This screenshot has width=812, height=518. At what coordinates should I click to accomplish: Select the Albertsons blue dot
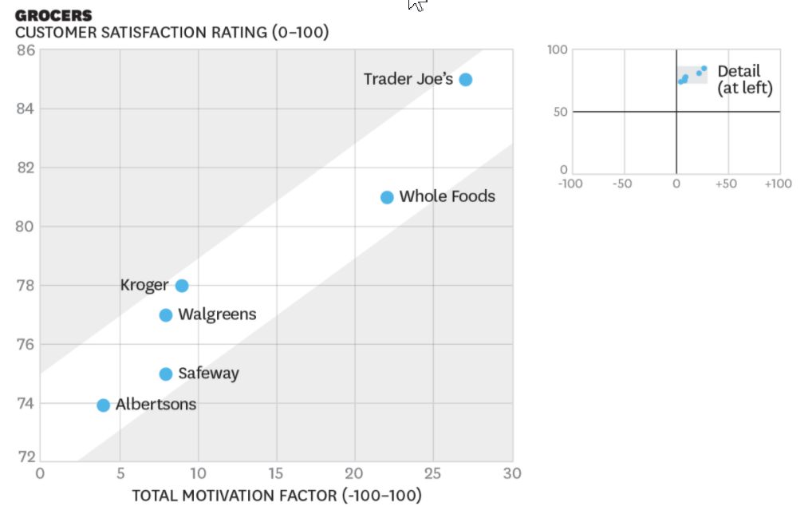(x=103, y=405)
